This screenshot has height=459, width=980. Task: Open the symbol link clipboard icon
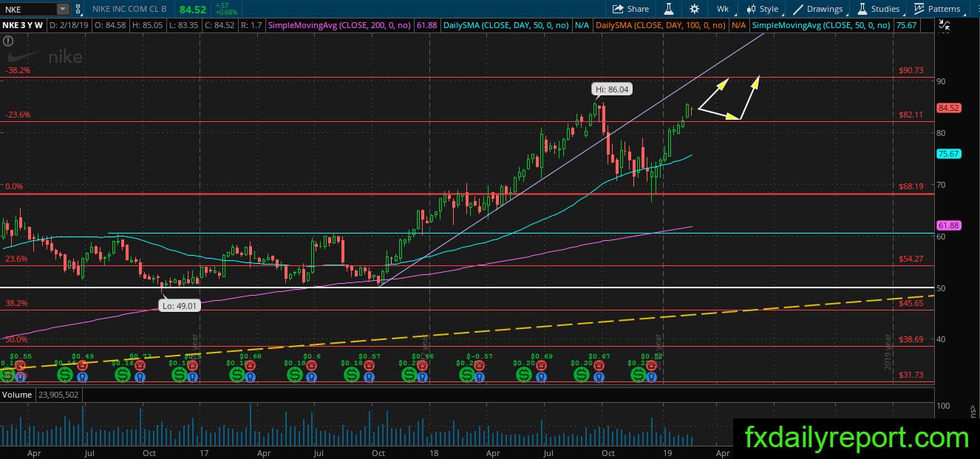(79, 9)
